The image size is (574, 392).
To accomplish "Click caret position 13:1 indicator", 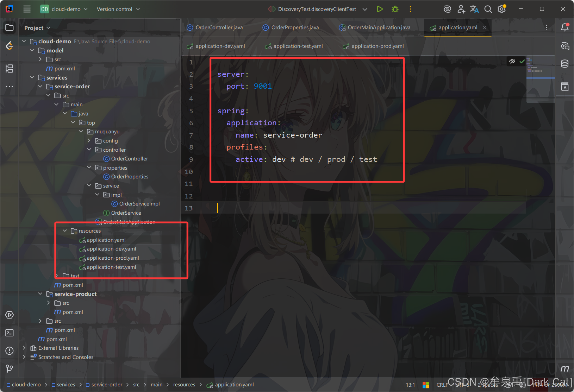I will pos(410,385).
